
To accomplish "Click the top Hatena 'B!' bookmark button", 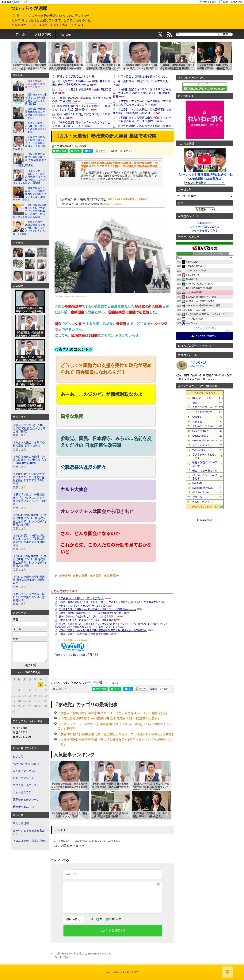I will click(x=87, y=151).
